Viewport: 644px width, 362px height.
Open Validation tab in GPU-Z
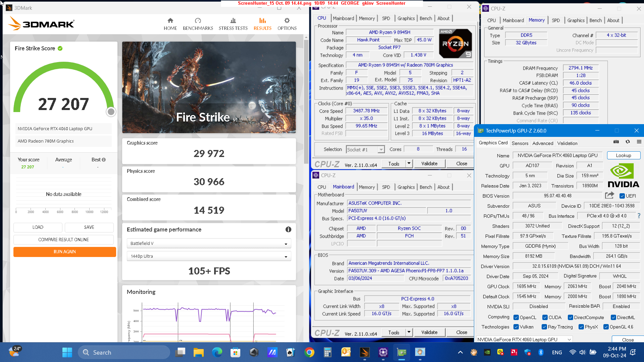pos(567,143)
